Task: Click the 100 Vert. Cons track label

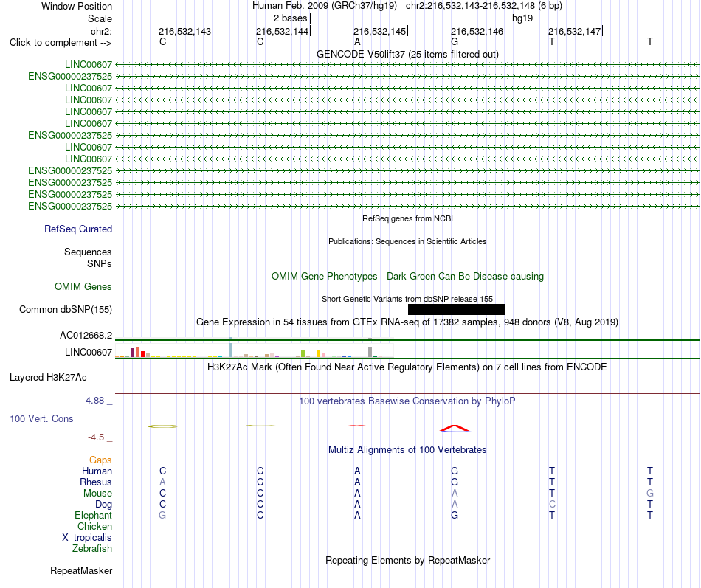Action: tap(41, 418)
